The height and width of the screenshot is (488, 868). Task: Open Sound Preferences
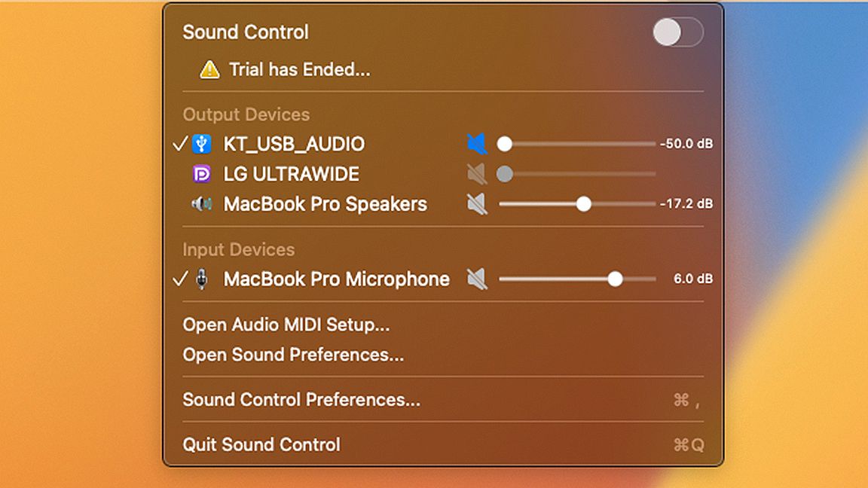click(293, 355)
